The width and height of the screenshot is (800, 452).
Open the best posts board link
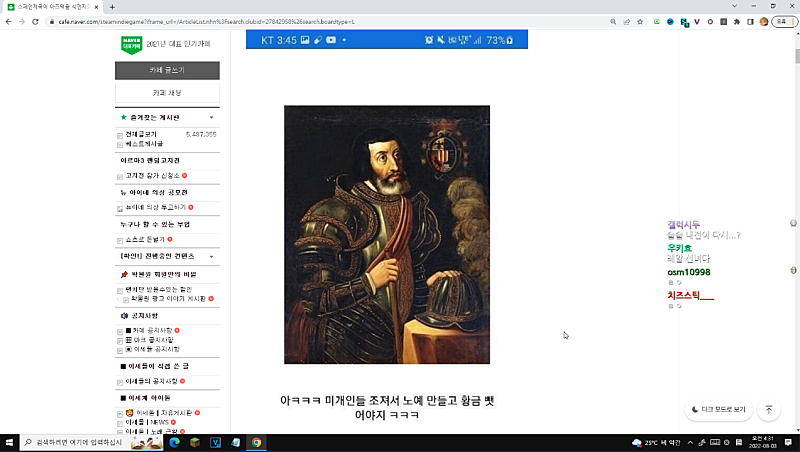pos(144,144)
